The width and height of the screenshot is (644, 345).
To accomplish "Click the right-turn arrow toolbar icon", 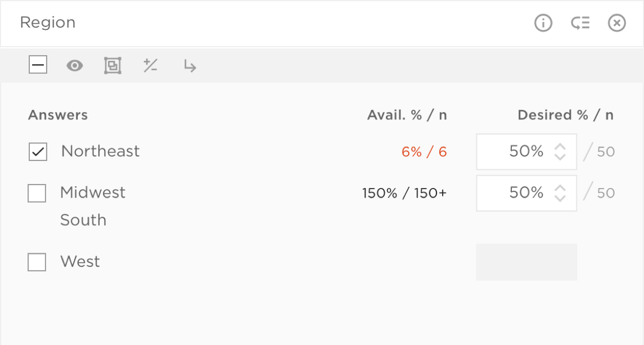I will pyautogui.click(x=190, y=66).
